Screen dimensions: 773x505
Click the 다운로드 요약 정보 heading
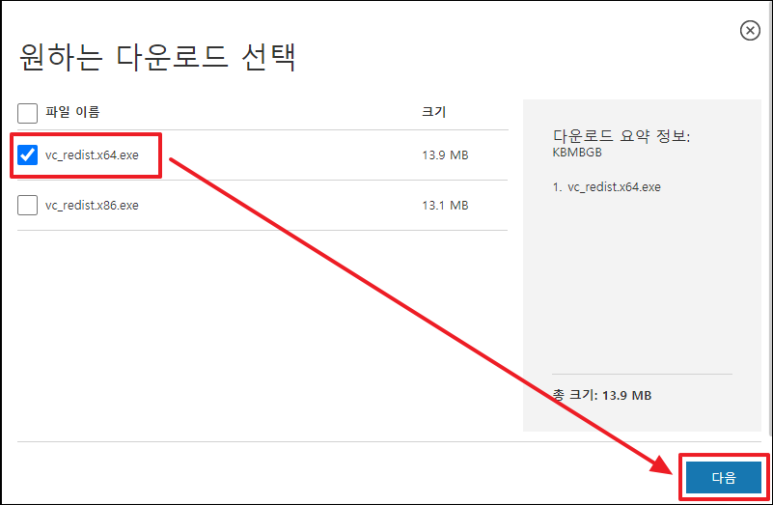click(x=621, y=136)
